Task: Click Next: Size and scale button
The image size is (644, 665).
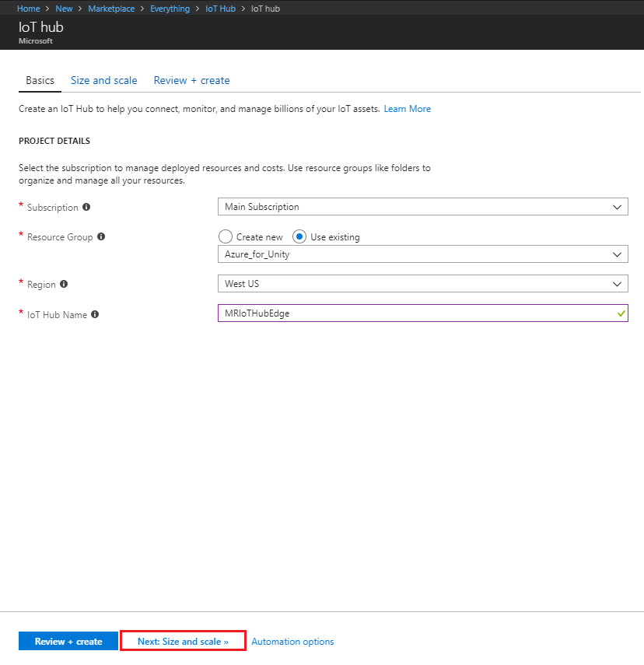Action: pos(183,641)
